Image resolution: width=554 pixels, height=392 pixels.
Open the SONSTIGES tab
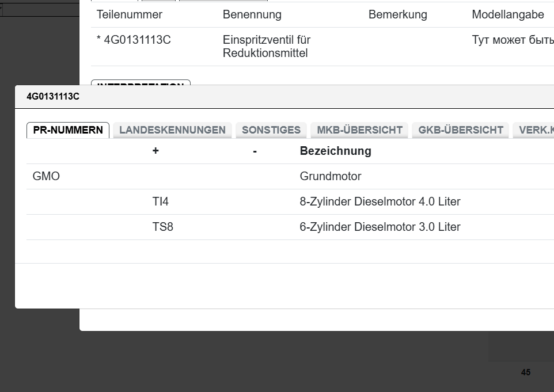[271, 130]
